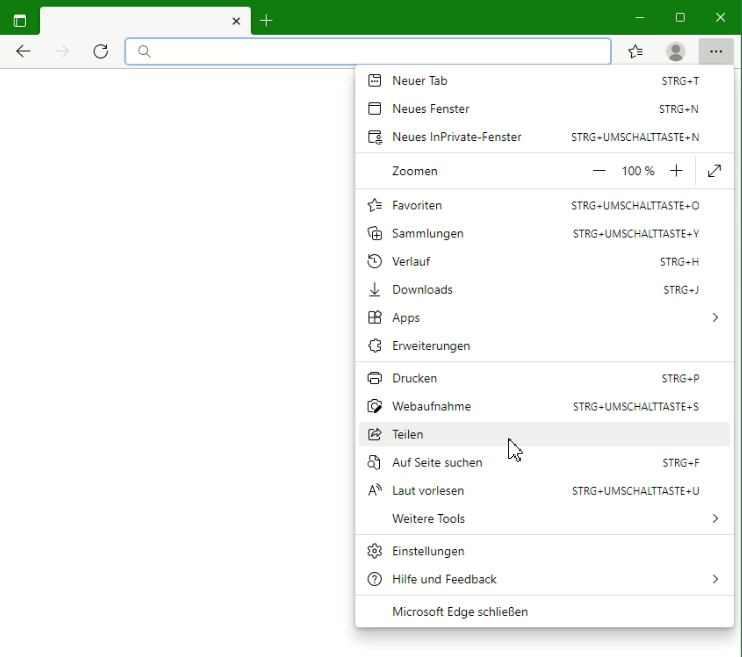Close the current browser tab

click(x=236, y=21)
